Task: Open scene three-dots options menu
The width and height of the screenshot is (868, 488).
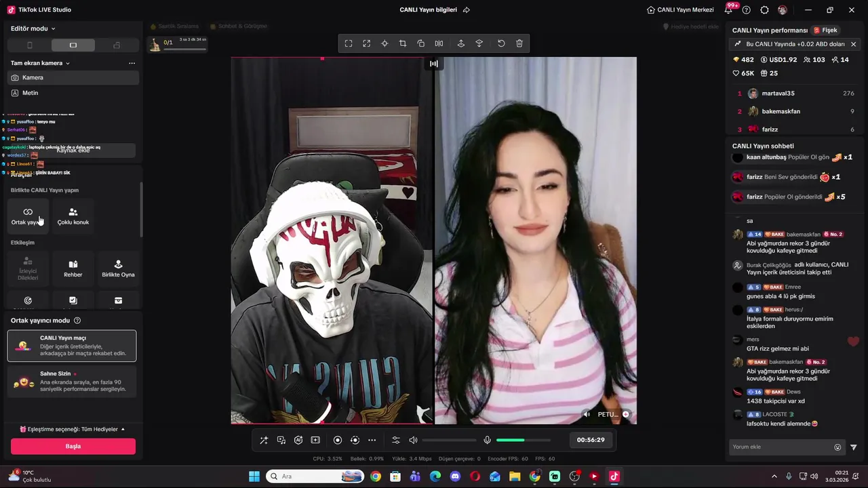Action: point(132,63)
